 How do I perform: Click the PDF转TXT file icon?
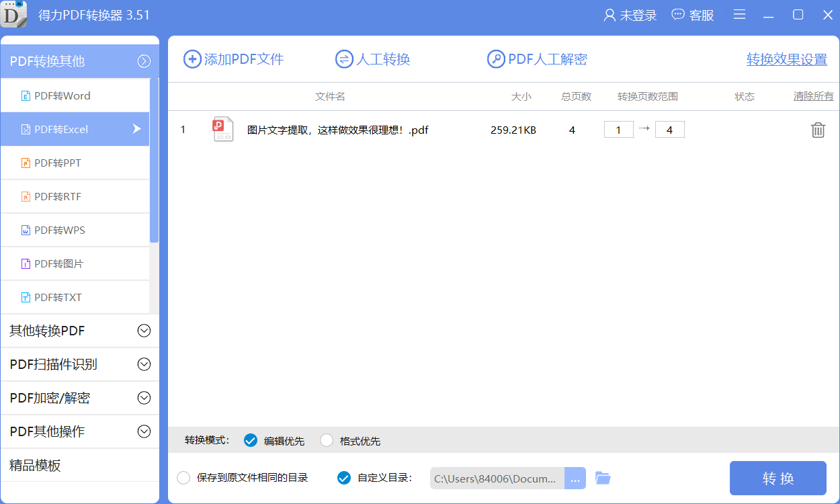tap(26, 298)
